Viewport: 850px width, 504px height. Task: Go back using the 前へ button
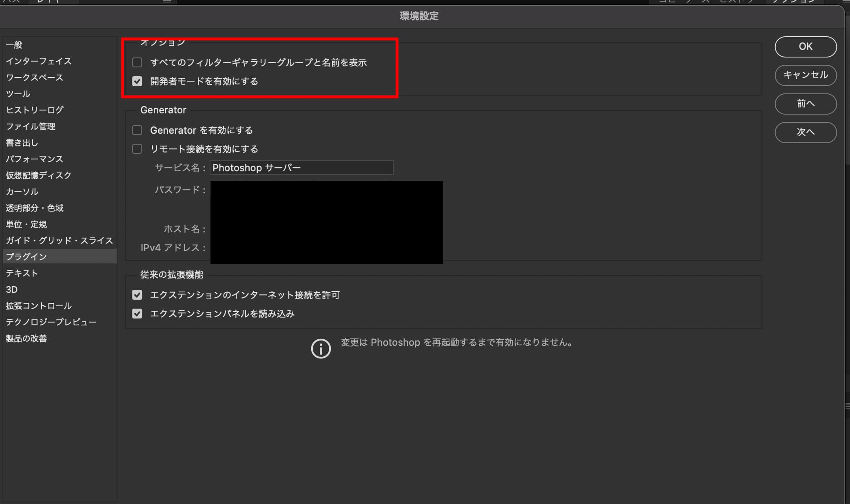[x=805, y=104]
